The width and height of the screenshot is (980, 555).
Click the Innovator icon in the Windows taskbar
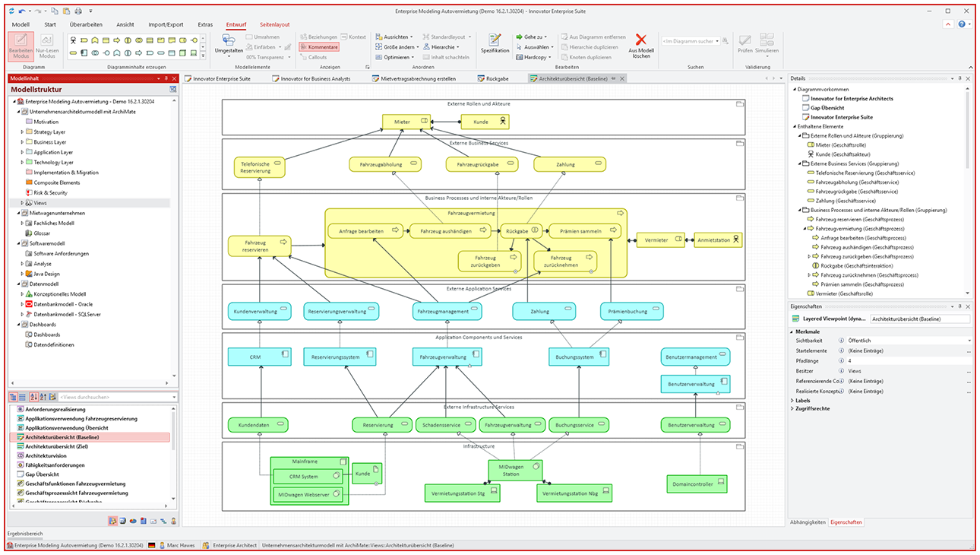9,547
